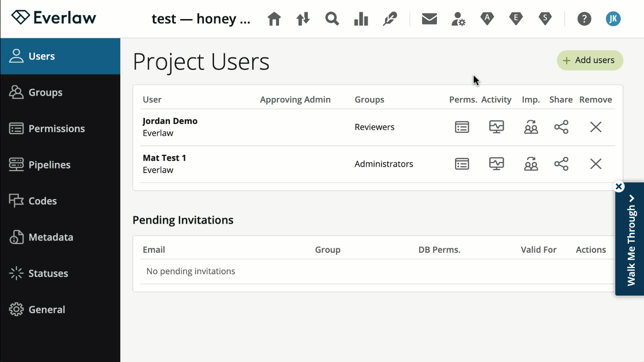The width and height of the screenshot is (644, 362).
Task: Dismiss the Walk Me Through tab
Action: [619, 186]
